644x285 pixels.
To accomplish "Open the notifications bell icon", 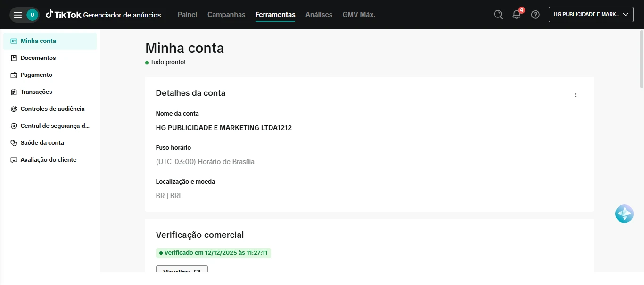I will point(517,15).
